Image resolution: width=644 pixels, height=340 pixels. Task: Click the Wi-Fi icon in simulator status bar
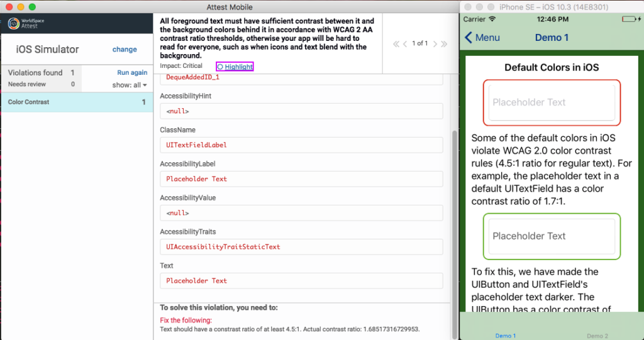point(493,19)
